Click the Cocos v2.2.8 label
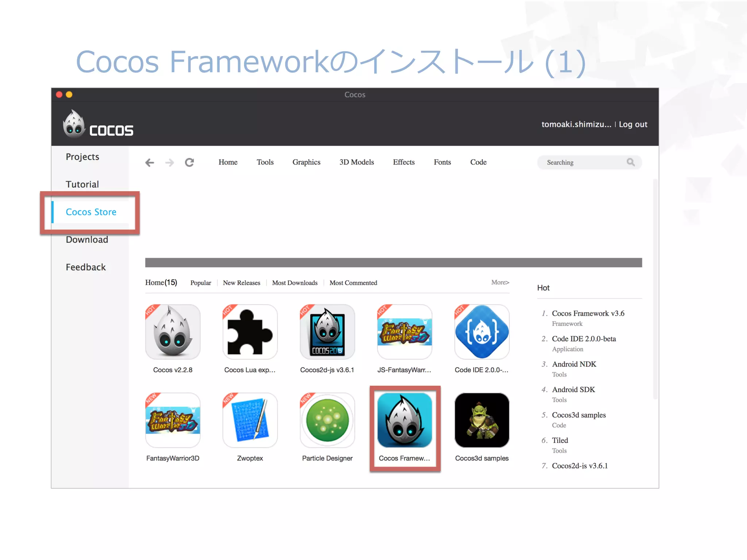The image size is (747, 560). 173,370
